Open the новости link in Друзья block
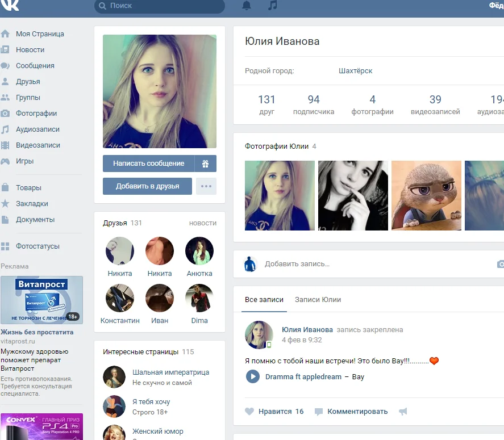 tap(202, 223)
